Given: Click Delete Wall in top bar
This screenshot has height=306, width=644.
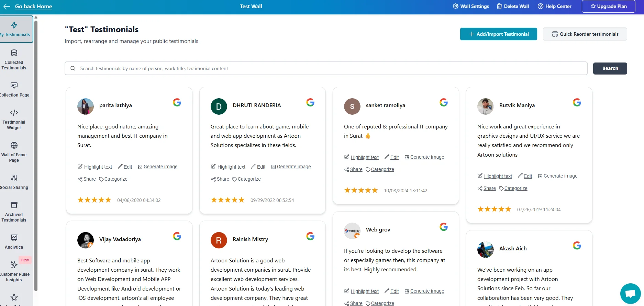Looking at the screenshot, I should pyautogui.click(x=513, y=6).
